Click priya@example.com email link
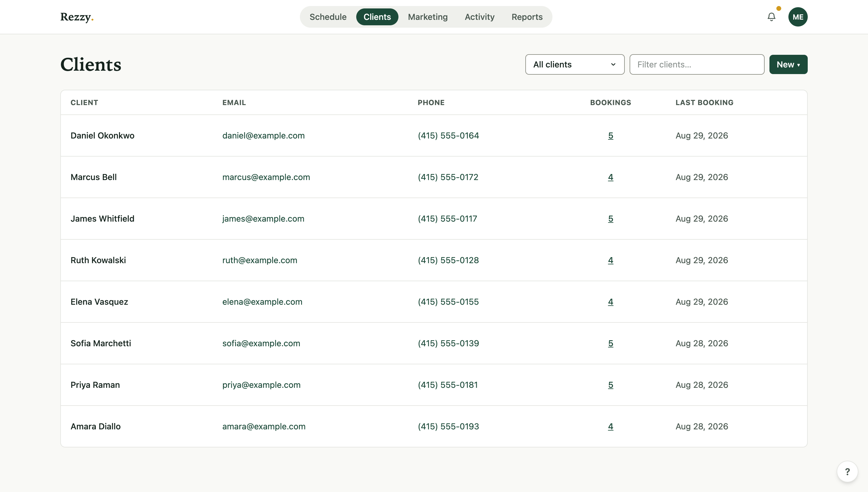Viewport: 868px width, 492px height. (x=261, y=385)
